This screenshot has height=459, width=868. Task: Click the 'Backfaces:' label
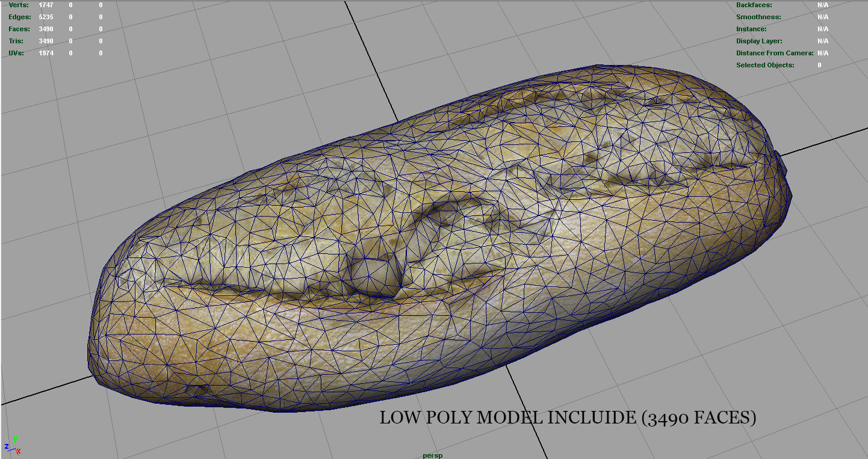pos(754,5)
